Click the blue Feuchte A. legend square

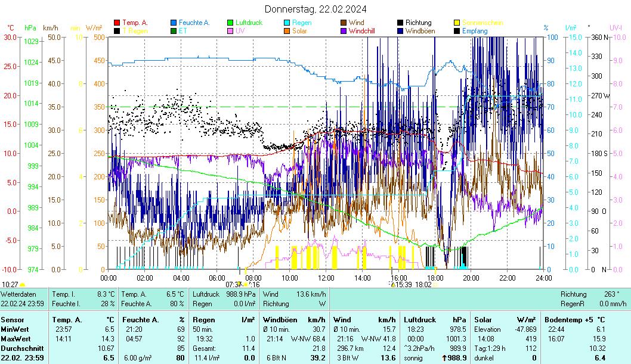(174, 23)
